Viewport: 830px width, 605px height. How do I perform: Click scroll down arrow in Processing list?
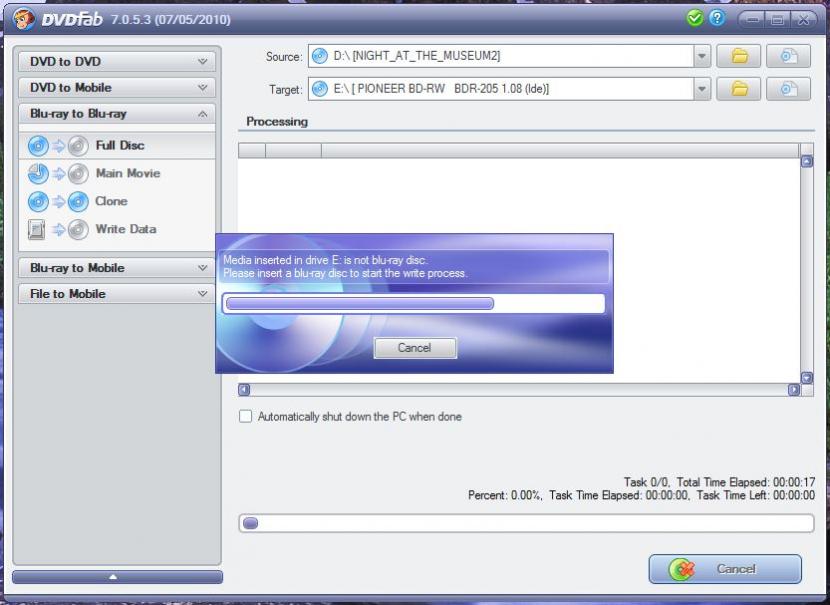(807, 378)
